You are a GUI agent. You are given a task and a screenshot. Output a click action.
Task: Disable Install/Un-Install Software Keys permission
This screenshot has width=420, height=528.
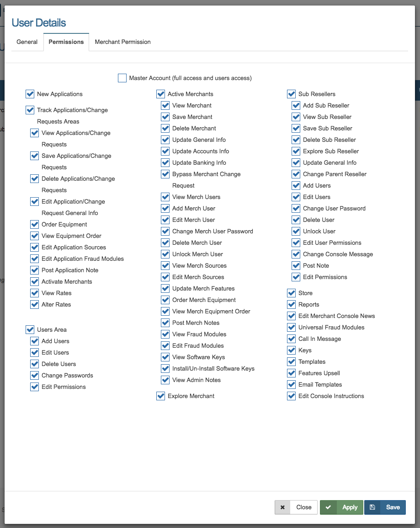(165, 369)
